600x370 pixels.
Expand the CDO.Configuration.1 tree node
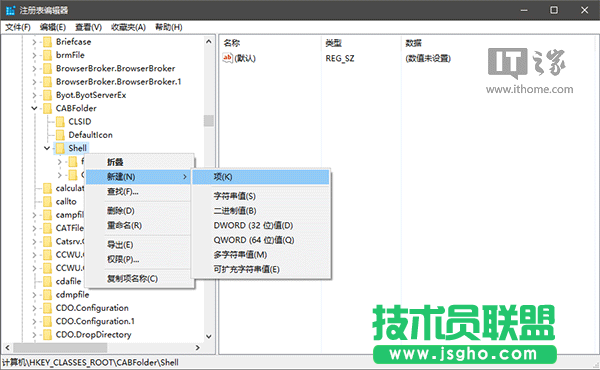click(34, 322)
